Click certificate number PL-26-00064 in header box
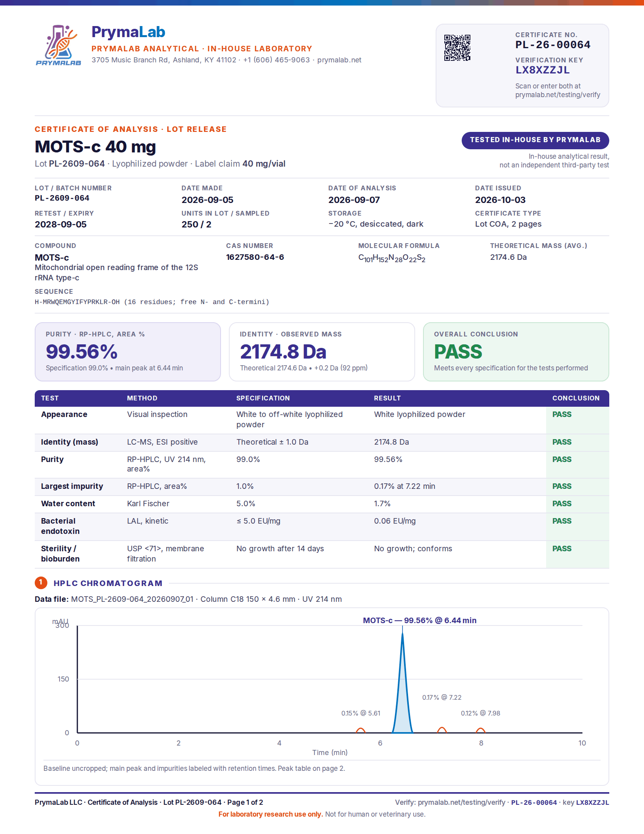 pyautogui.click(x=553, y=45)
